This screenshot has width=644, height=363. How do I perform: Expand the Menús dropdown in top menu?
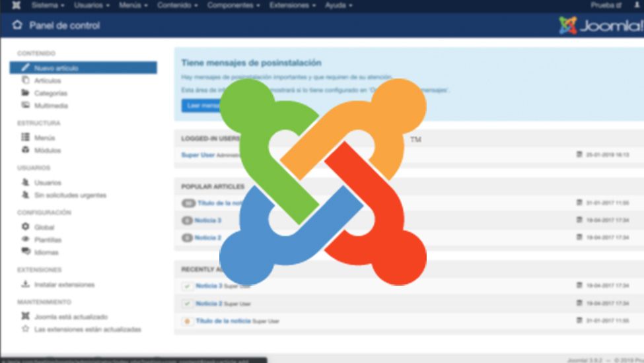133,5
